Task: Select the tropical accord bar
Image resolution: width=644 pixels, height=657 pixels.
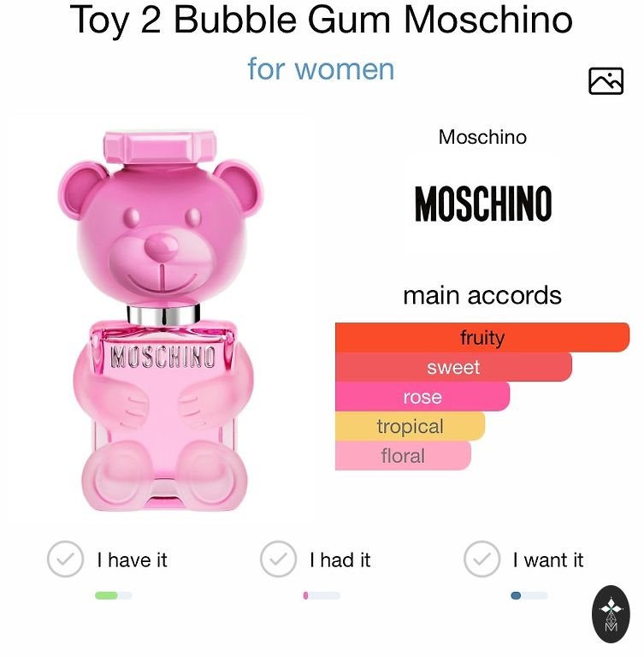Action: coord(410,426)
